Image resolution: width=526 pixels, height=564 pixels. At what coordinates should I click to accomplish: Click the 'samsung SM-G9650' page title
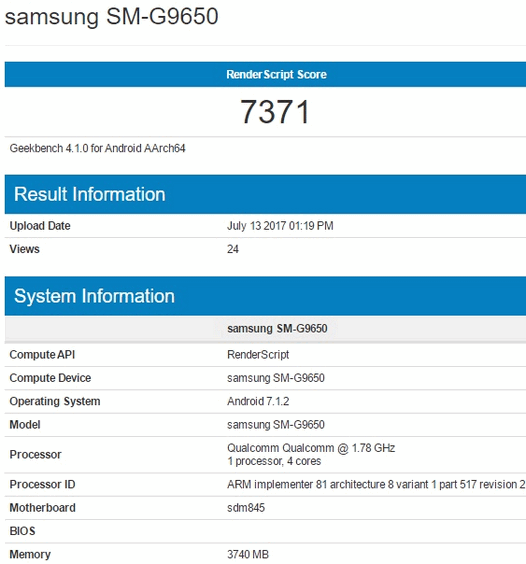pyautogui.click(x=112, y=17)
